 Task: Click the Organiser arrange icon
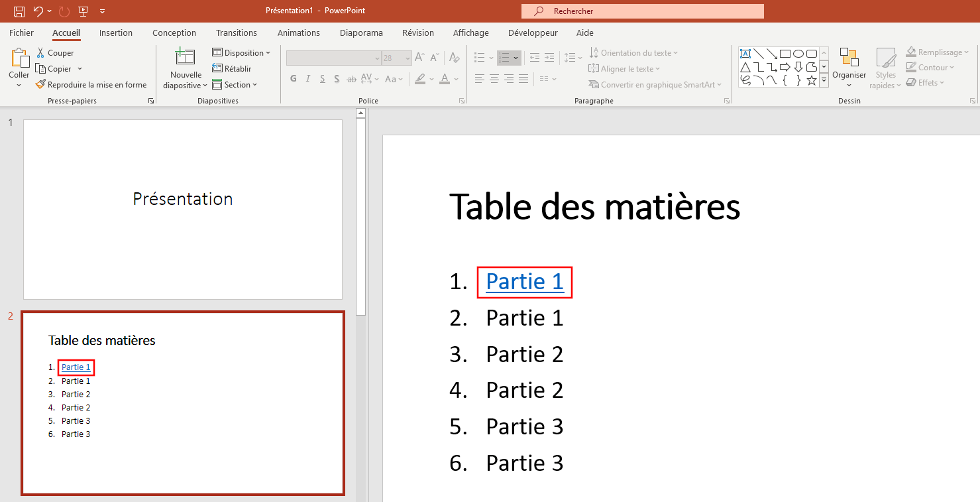[849, 57]
